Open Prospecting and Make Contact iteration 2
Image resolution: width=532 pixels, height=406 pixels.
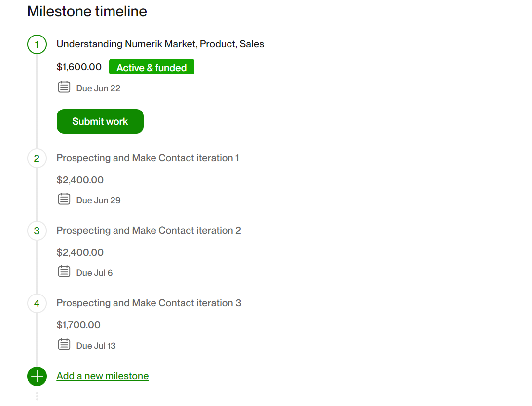coord(149,231)
